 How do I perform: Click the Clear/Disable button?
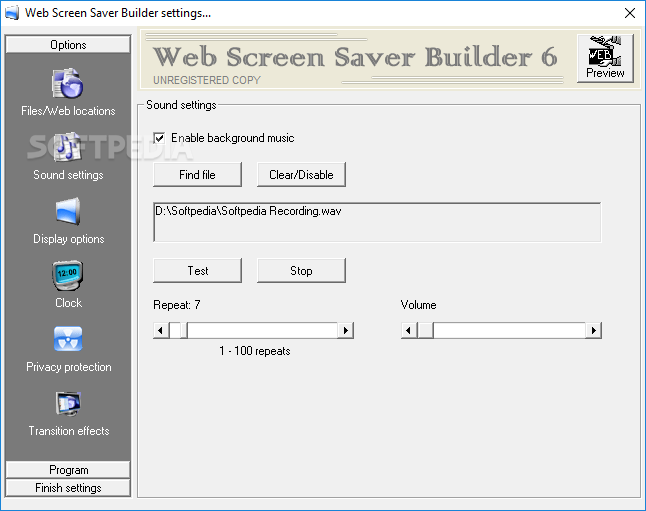pyautogui.click(x=301, y=175)
